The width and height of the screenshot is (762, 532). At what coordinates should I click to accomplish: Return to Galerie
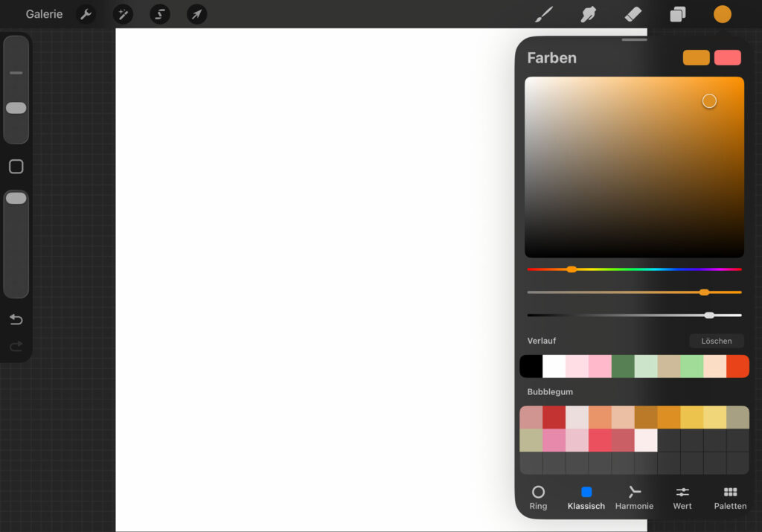pos(44,14)
